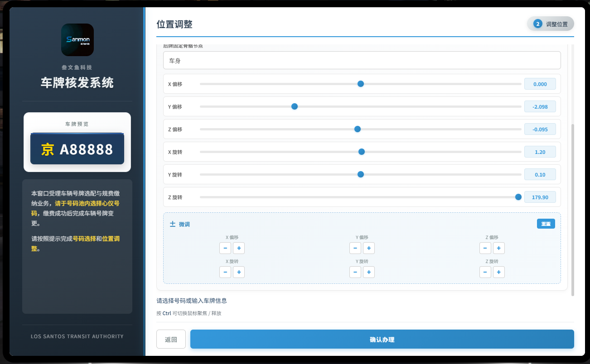Click the 京 A88888 plate preview
The width and height of the screenshot is (590, 364).
pos(77,149)
